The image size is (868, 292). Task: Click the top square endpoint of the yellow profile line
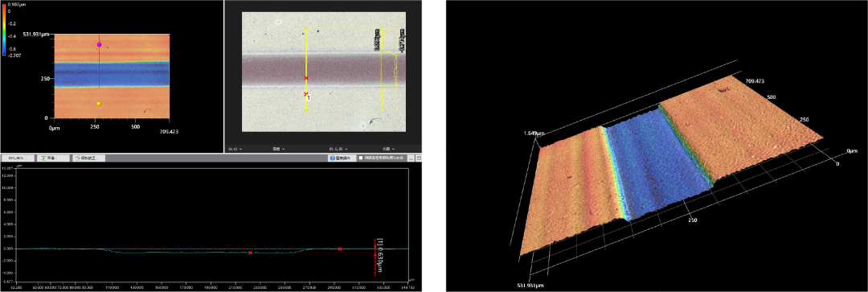pyautogui.click(x=306, y=28)
